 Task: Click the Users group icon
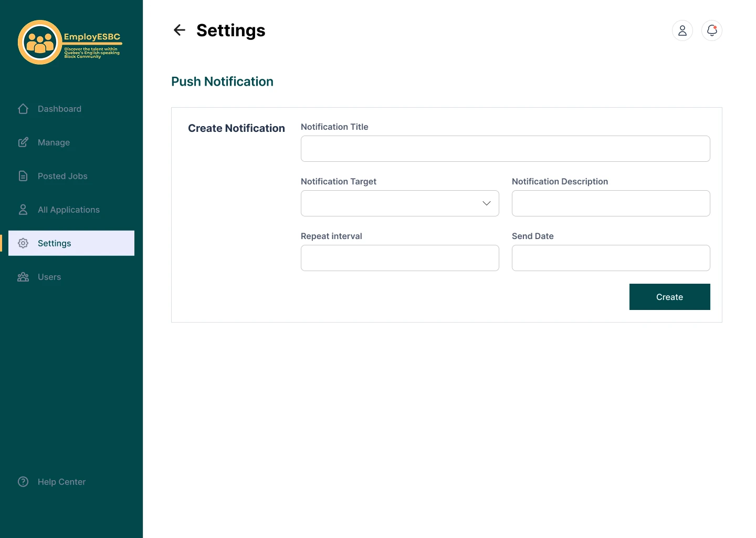[23, 277]
